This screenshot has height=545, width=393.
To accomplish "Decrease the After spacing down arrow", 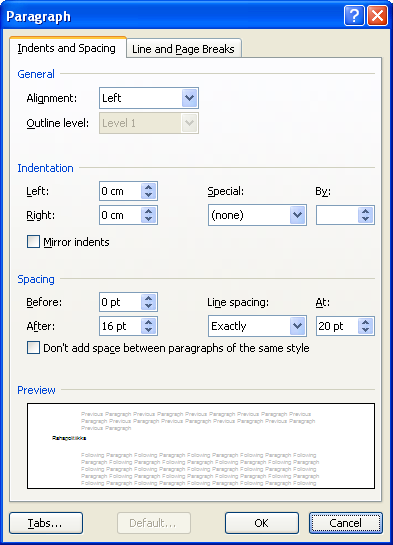I will (148, 330).
